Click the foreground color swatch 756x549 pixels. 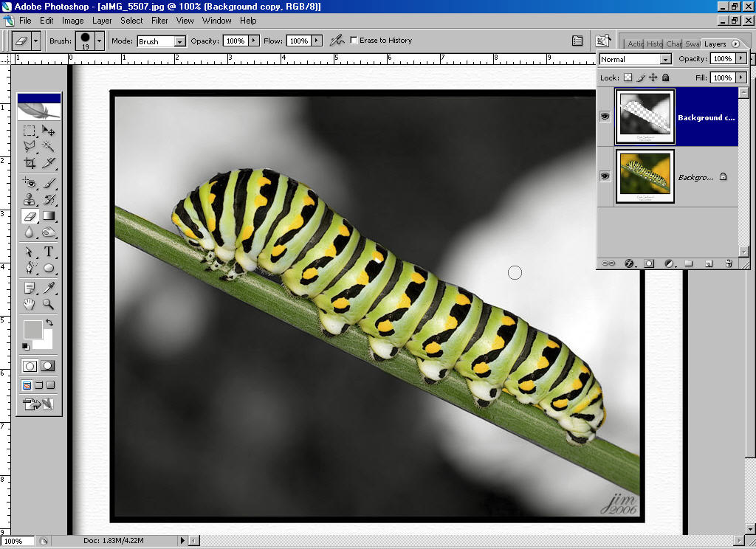(x=32, y=330)
